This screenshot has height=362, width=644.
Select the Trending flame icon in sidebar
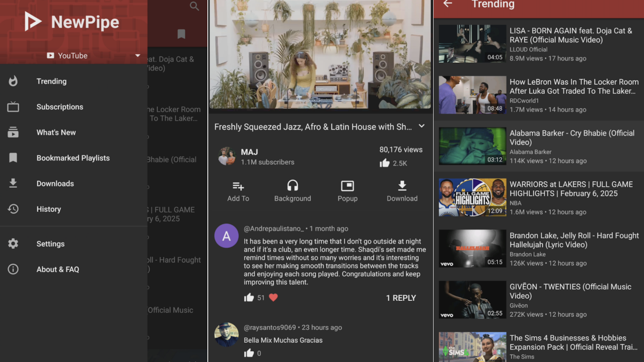click(13, 81)
